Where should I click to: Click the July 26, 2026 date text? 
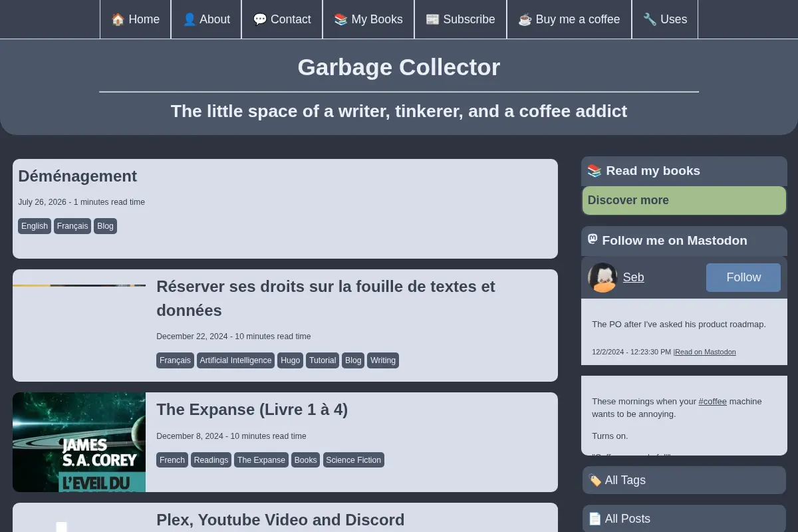coord(42,202)
